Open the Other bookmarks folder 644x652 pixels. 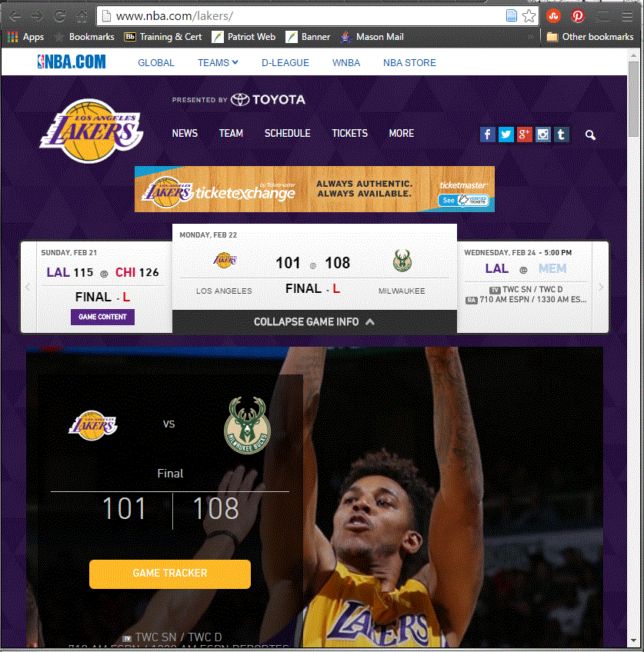click(x=590, y=37)
